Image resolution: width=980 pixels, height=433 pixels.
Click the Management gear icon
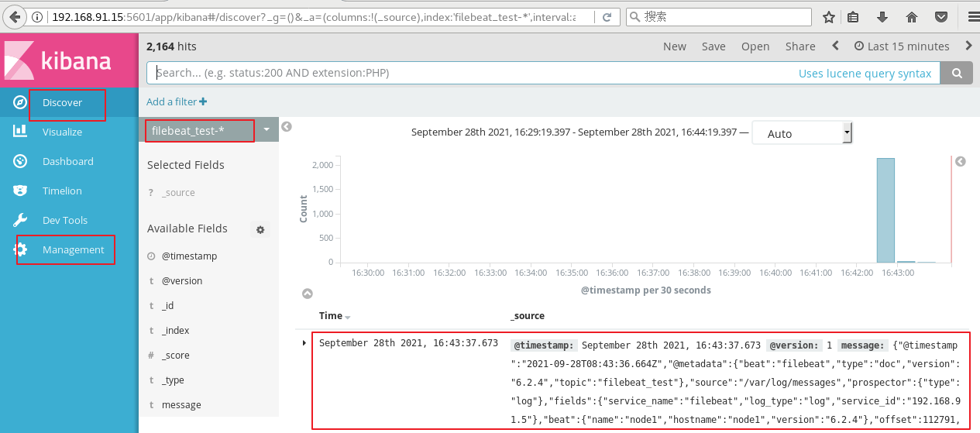pyautogui.click(x=21, y=249)
